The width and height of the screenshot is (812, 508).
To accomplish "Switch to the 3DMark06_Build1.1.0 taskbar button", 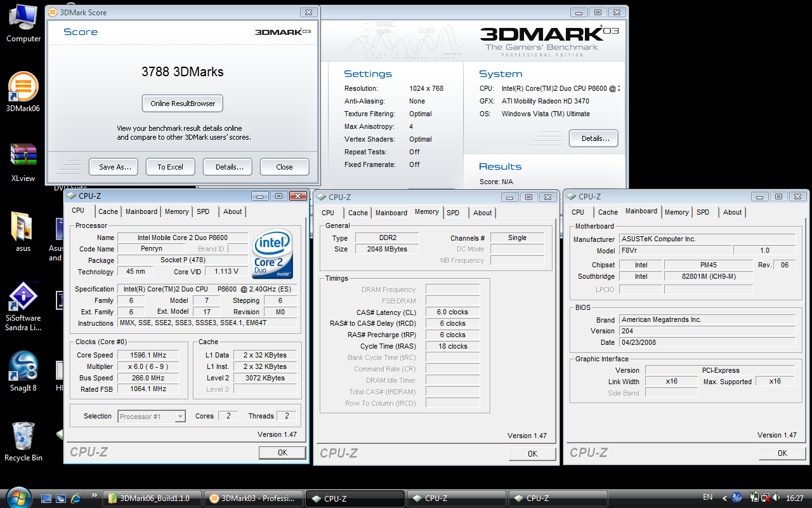I will [153, 498].
